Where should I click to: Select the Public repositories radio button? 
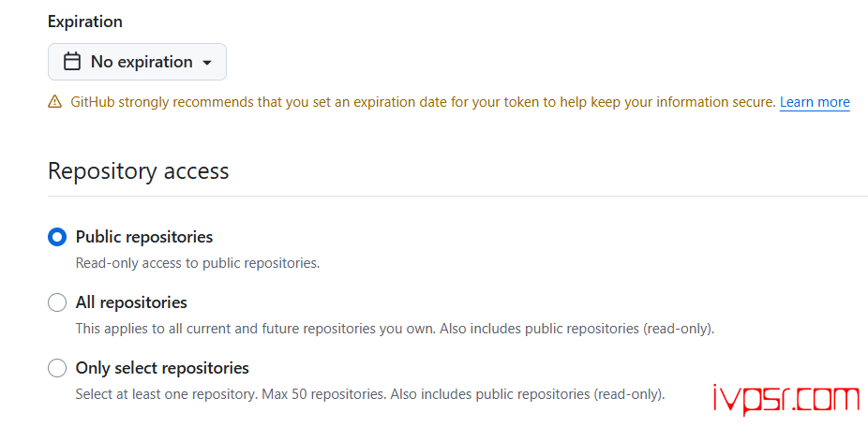tap(57, 237)
